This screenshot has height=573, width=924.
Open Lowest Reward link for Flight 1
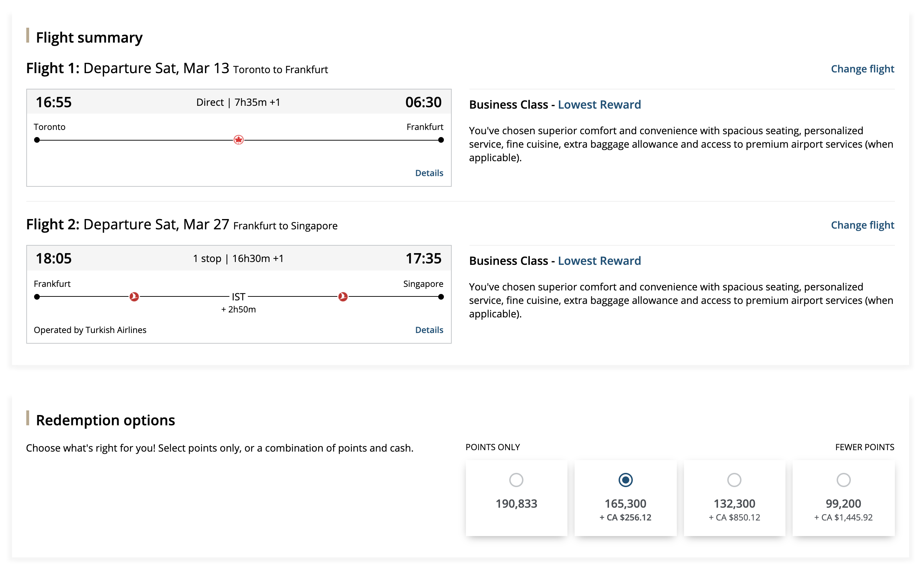point(599,105)
